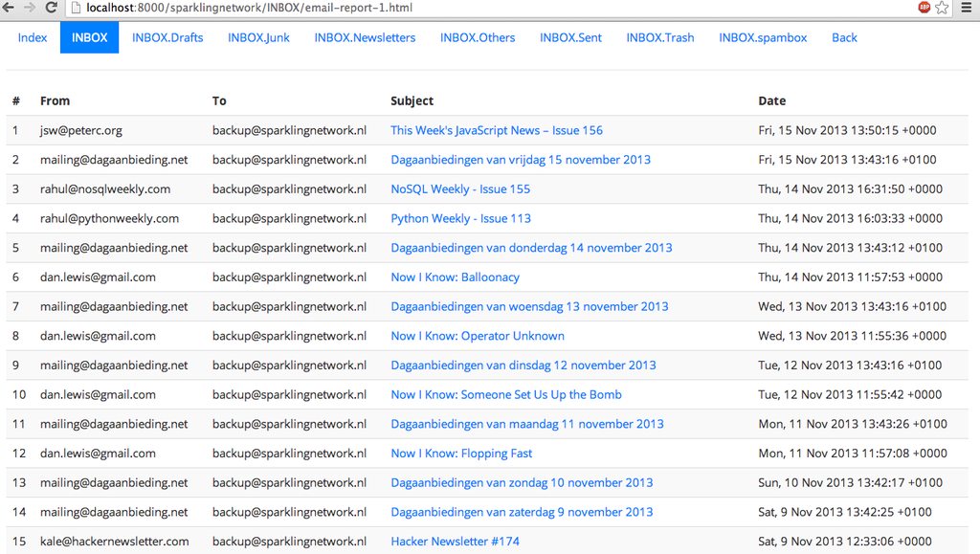980x554 pixels.
Task: Open the INBOX.spambox tab
Action: [763, 37]
